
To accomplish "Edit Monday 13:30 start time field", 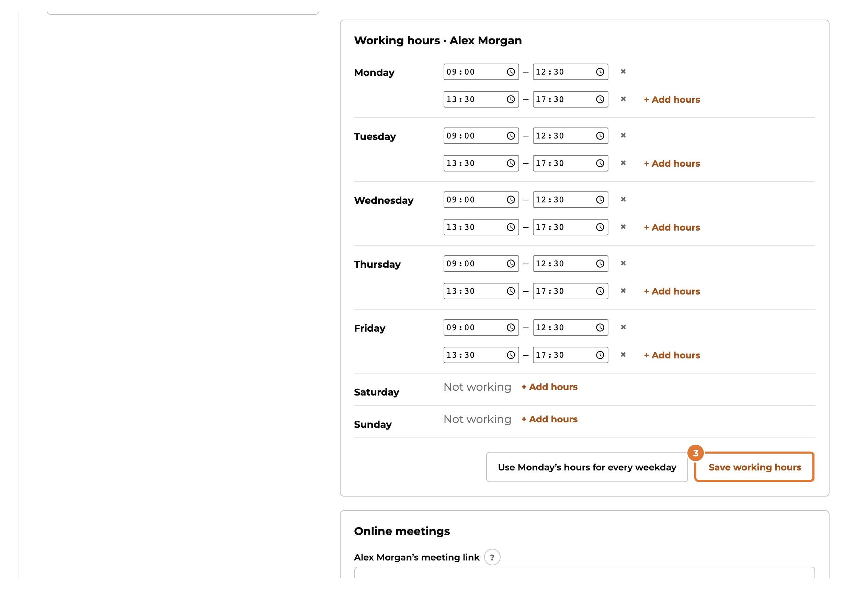I will click(x=481, y=99).
